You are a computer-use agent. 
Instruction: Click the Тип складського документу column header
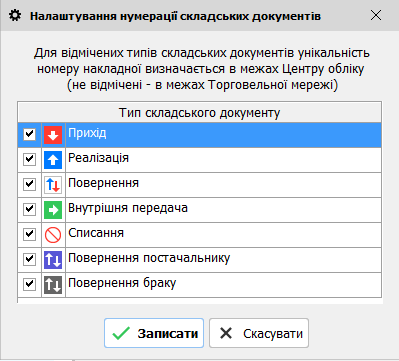[x=199, y=112]
